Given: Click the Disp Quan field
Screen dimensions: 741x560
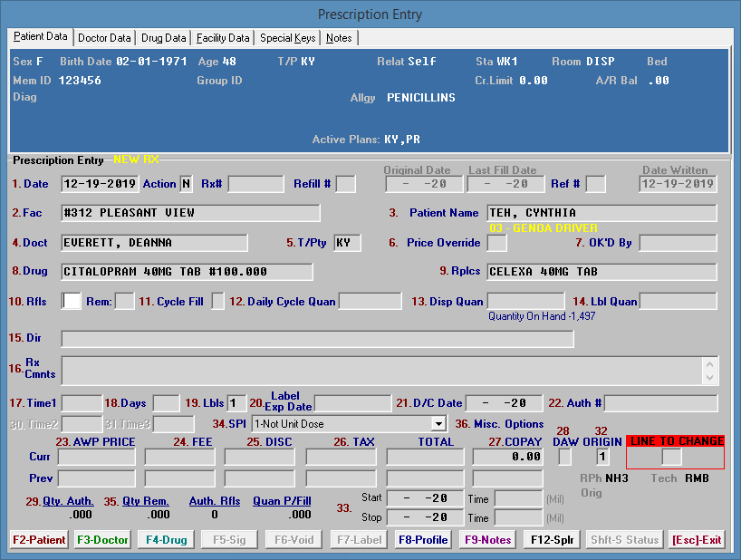Looking at the screenshot, I should (x=525, y=301).
